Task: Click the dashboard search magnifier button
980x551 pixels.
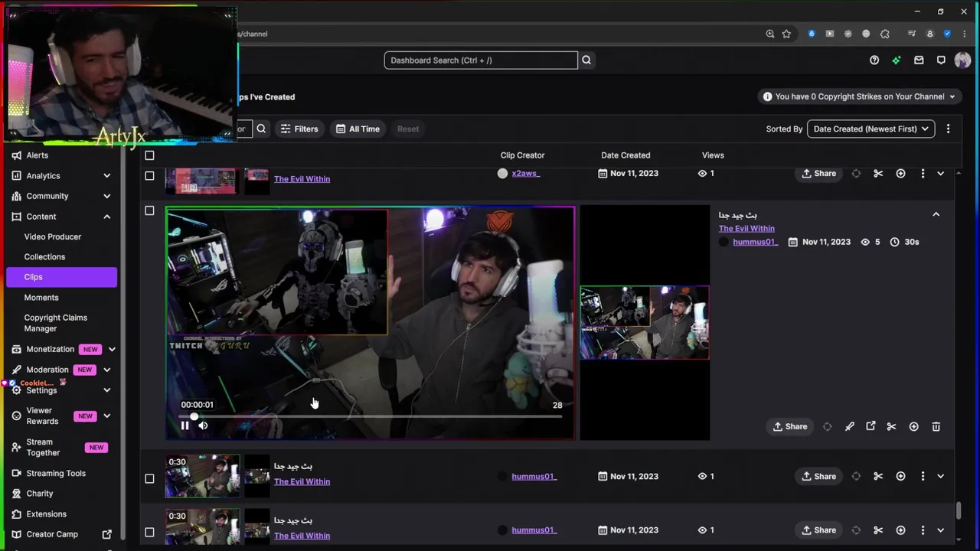Action: tap(586, 60)
